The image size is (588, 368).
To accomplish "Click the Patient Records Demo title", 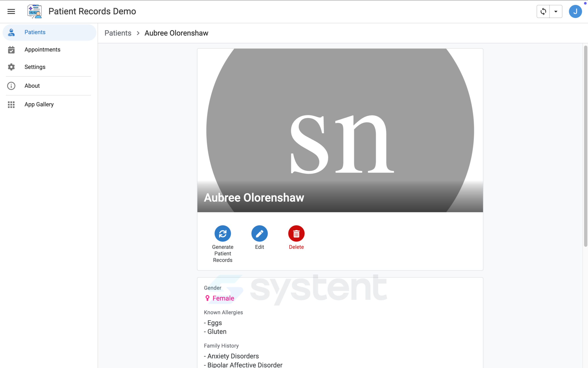I will [x=92, y=11].
